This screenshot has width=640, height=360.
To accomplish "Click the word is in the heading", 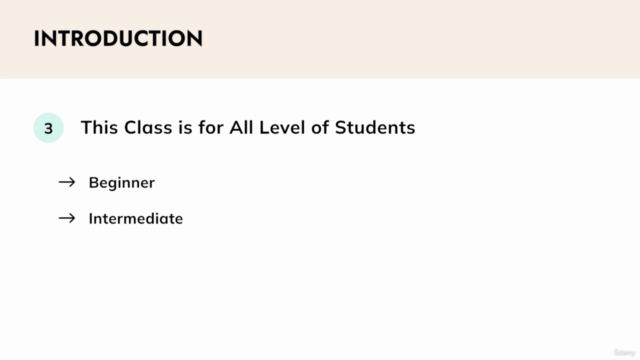I will click(185, 127).
